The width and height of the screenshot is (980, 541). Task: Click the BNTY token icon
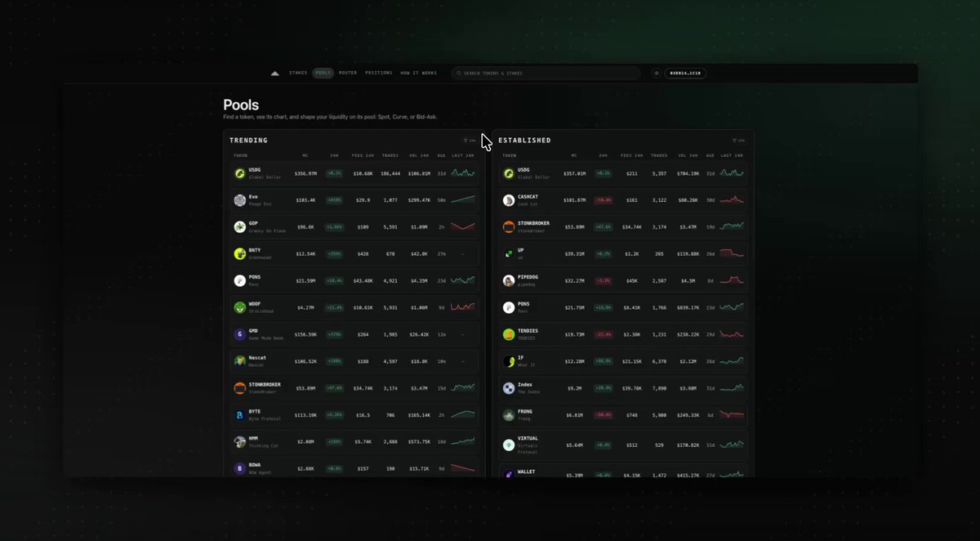point(240,253)
